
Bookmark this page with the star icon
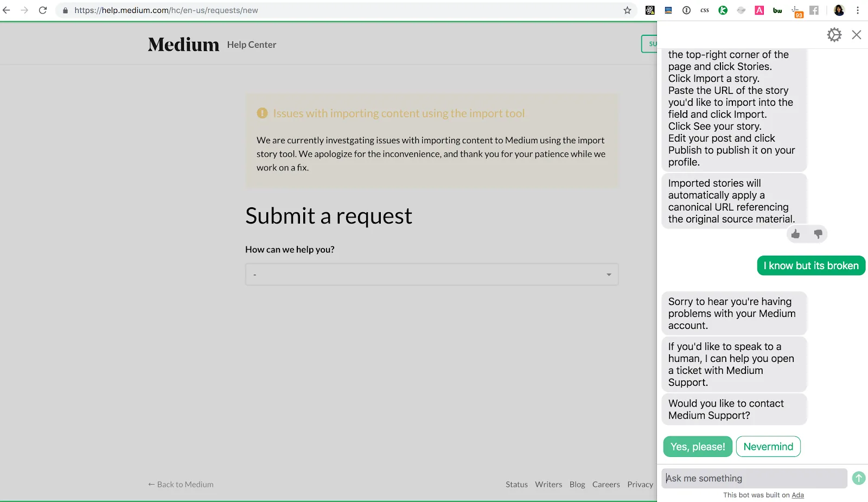click(627, 10)
